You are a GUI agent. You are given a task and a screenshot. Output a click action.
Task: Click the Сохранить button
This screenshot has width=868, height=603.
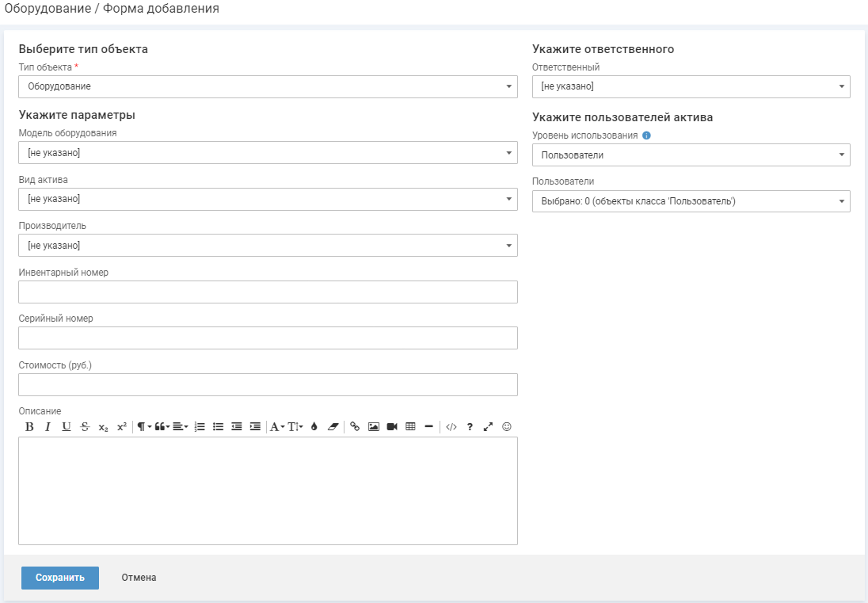point(60,578)
